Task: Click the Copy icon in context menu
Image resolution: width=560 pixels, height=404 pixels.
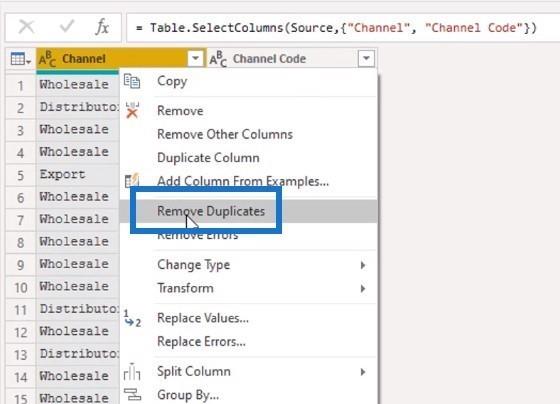Action: (x=132, y=81)
